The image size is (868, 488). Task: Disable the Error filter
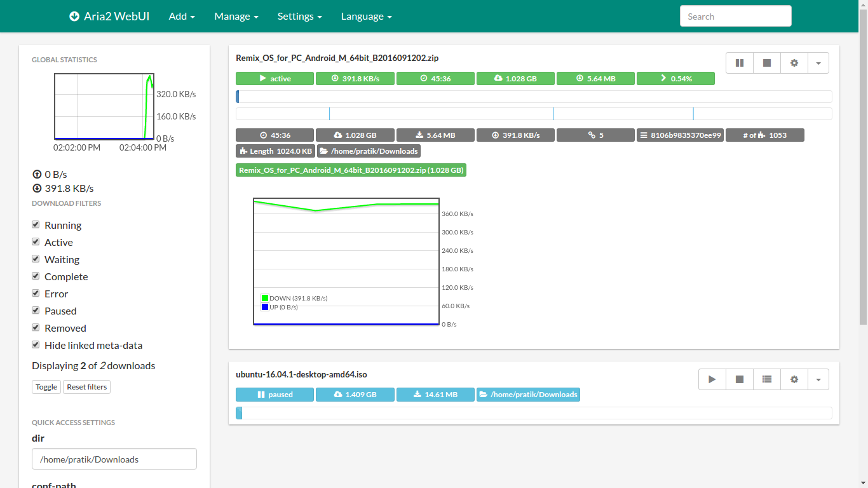36,293
